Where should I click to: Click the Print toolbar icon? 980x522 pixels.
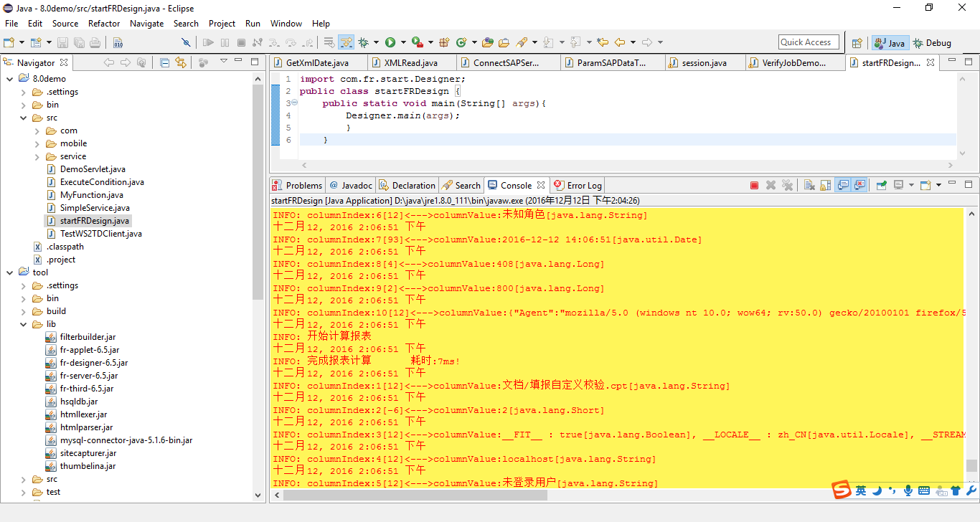click(95, 42)
